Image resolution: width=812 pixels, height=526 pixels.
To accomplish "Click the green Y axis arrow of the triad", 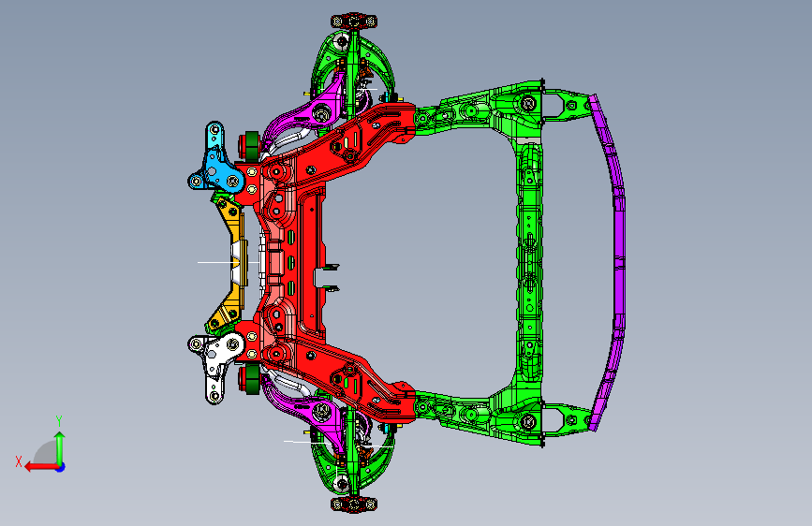I will pos(60,448).
